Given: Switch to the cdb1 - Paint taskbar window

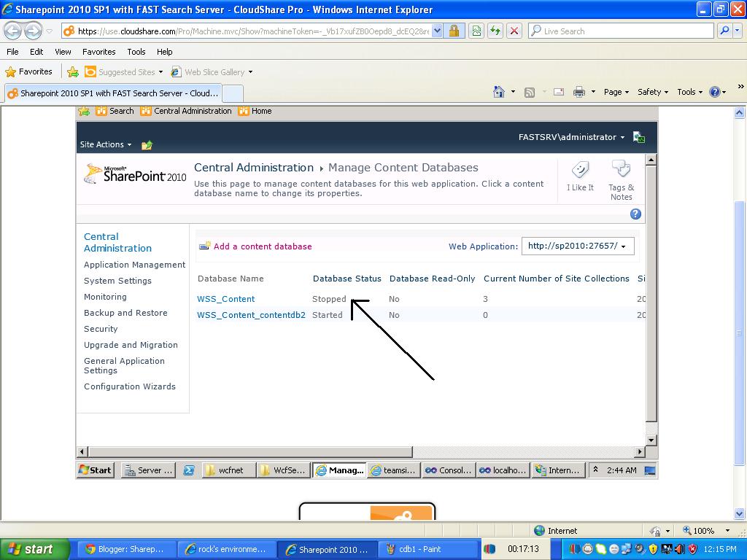Looking at the screenshot, I should [427, 549].
